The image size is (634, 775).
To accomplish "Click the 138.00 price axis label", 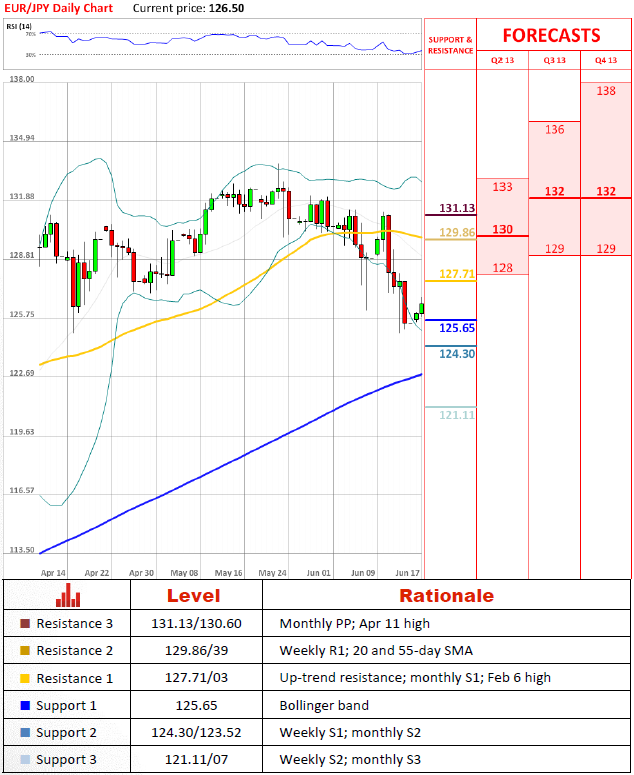I will [x=22, y=80].
